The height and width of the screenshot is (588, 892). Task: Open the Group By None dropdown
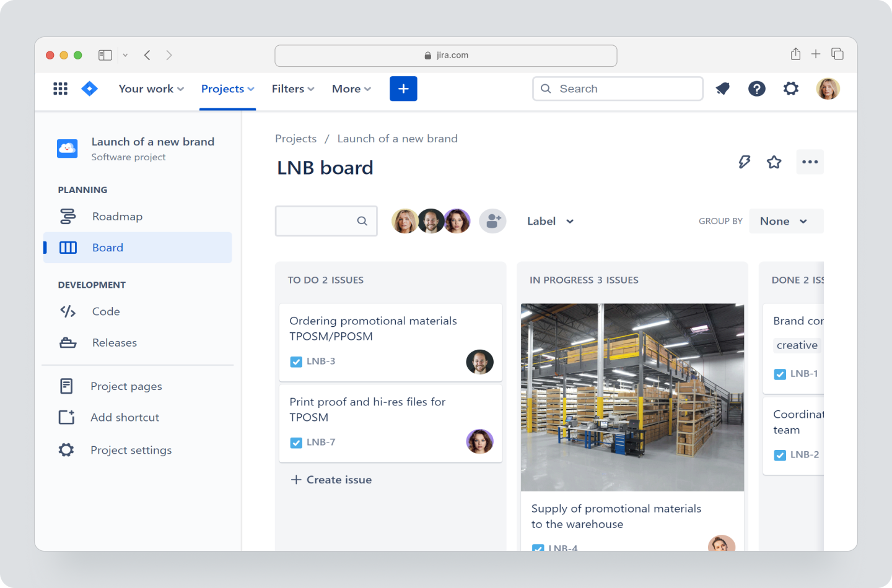coord(786,221)
